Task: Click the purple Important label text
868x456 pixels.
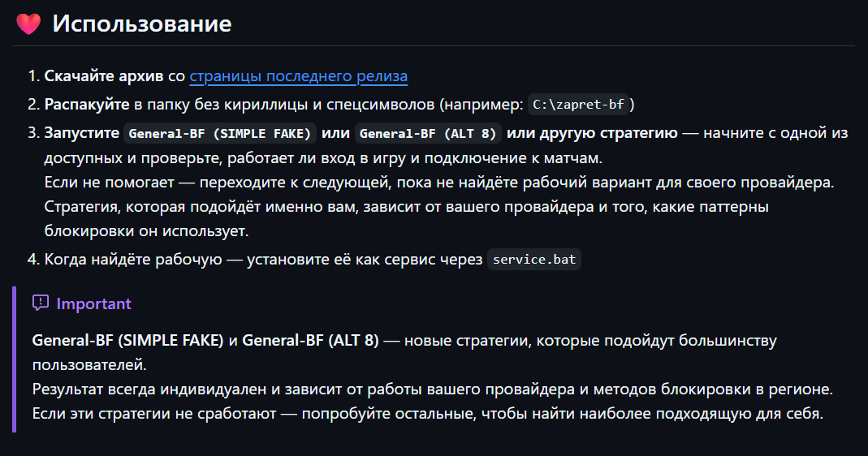Action: (93, 303)
